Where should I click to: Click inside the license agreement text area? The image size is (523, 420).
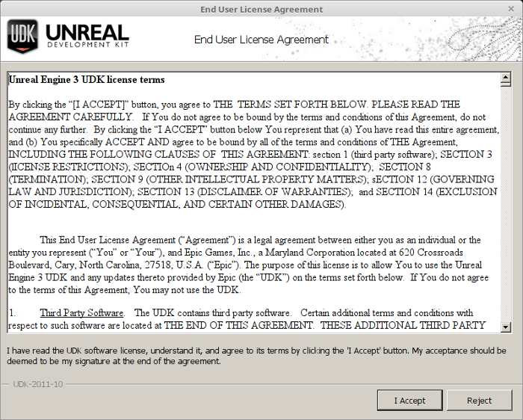[x=254, y=203]
